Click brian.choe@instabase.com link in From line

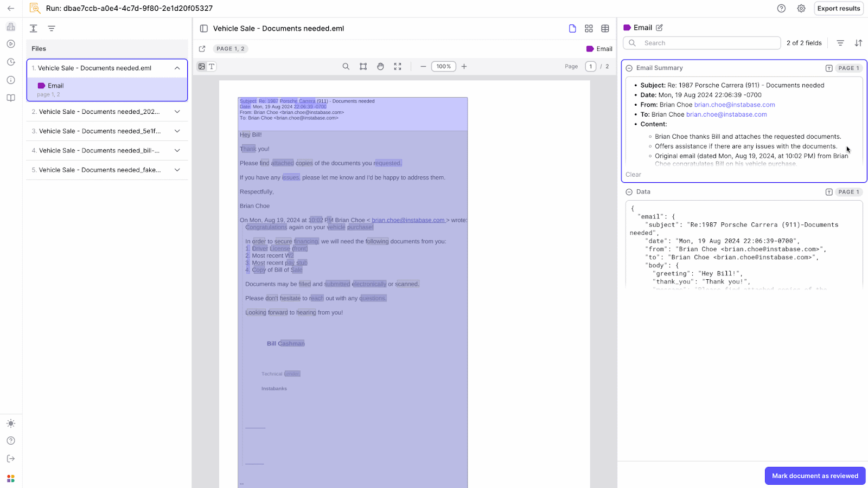click(x=735, y=105)
